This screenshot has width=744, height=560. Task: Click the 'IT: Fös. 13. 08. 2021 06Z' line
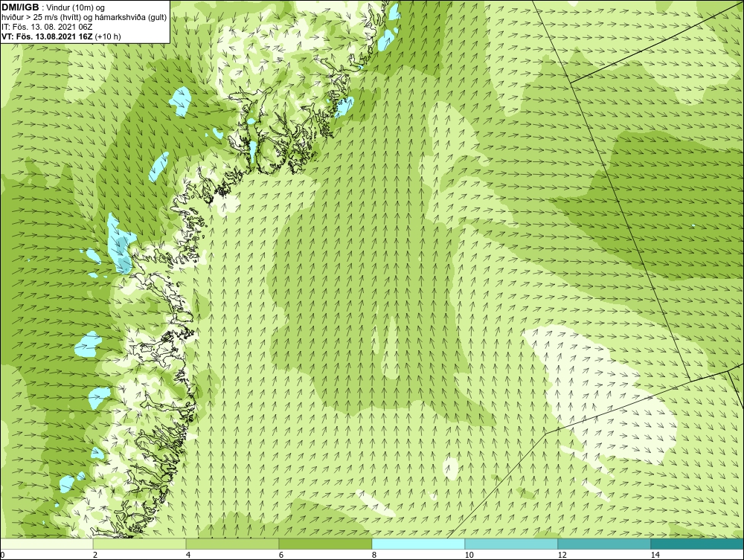[x=45, y=27]
